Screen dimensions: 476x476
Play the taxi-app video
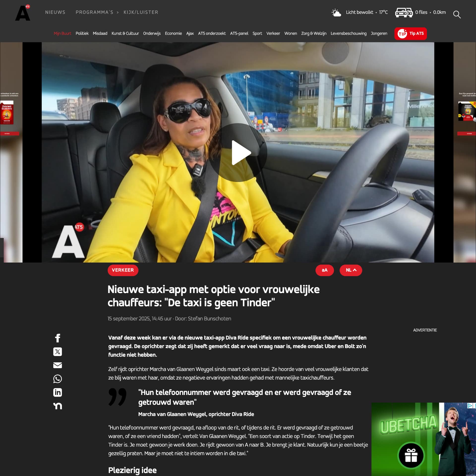tap(238, 152)
